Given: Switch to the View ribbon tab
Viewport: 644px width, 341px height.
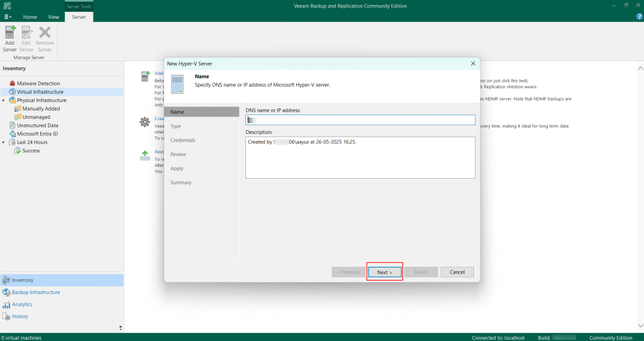Looking at the screenshot, I should pyautogui.click(x=53, y=17).
